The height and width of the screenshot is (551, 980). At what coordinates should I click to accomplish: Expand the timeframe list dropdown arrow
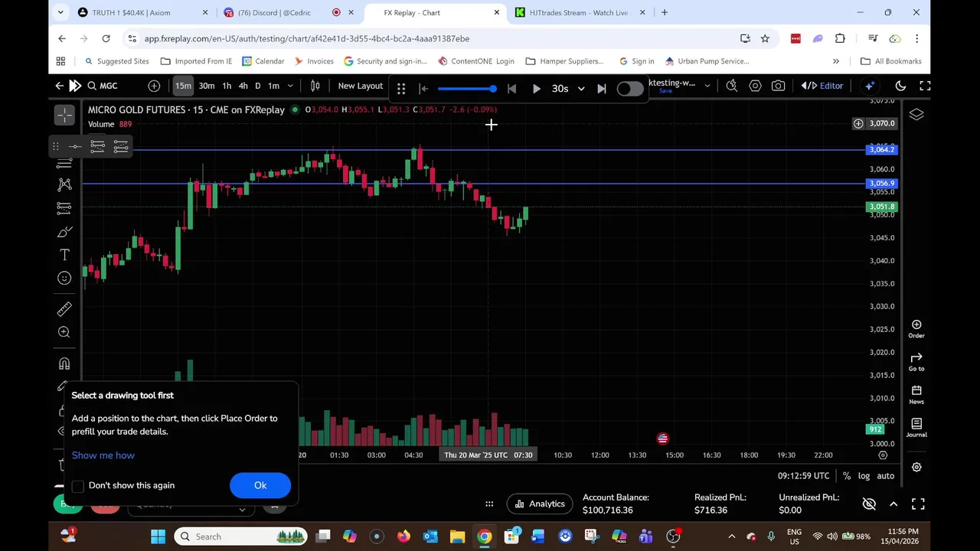pyautogui.click(x=290, y=86)
